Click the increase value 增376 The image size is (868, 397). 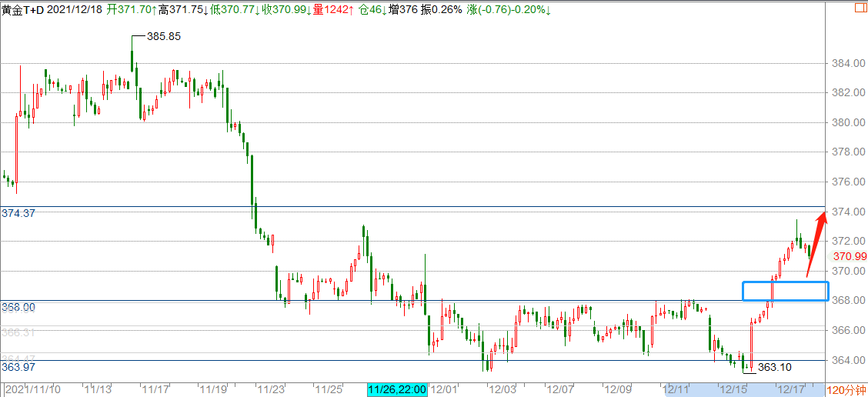[403, 11]
